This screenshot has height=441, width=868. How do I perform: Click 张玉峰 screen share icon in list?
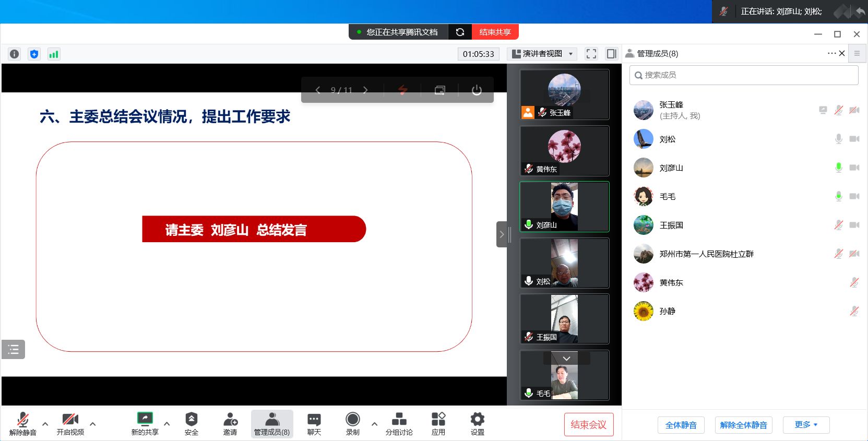click(823, 110)
